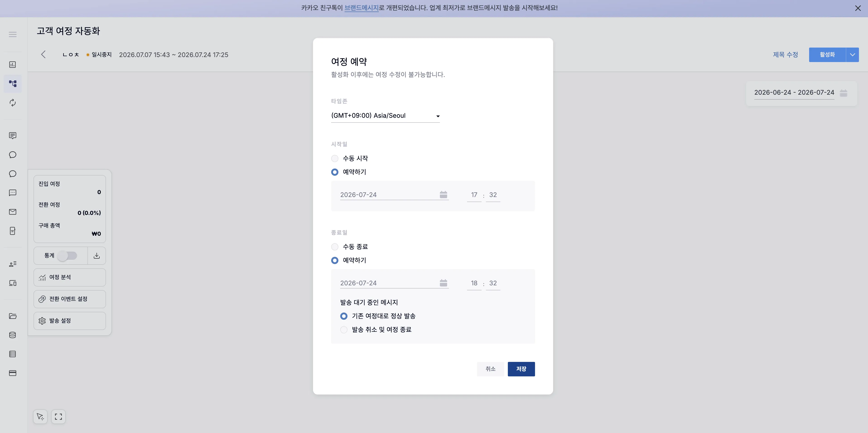The height and width of the screenshot is (433, 868).
Task: Open the 2026-06-24 - 2026-07-24 date range
Action: (794, 93)
